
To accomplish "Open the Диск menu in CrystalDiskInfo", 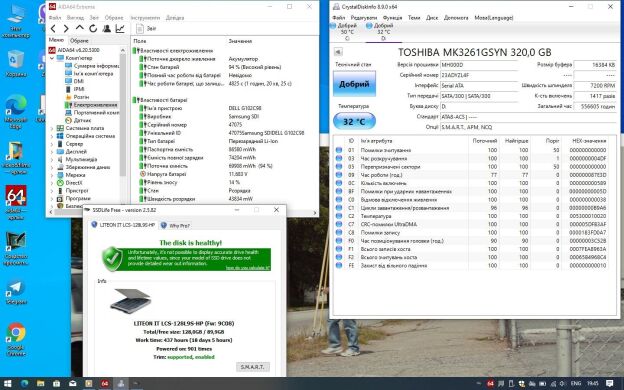I will tap(432, 18).
